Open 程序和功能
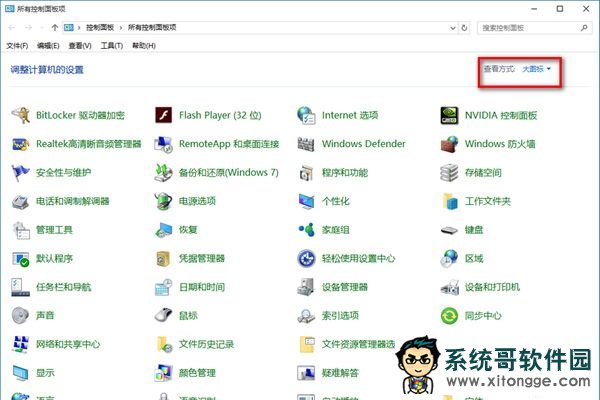This screenshot has width=600, height=400. (344, 172)
